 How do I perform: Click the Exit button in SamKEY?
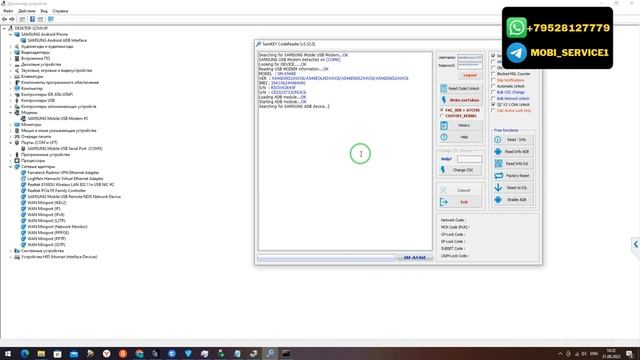(460, 202)
